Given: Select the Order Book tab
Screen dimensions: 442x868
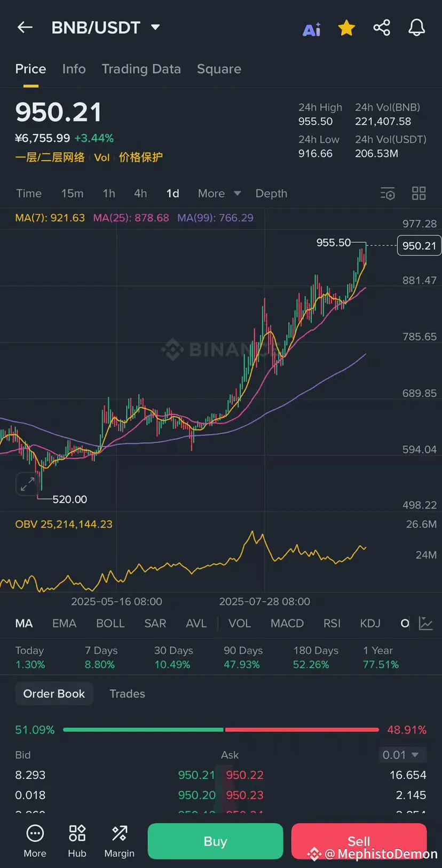Looking at the screenshot, I should tap(54, 694).
